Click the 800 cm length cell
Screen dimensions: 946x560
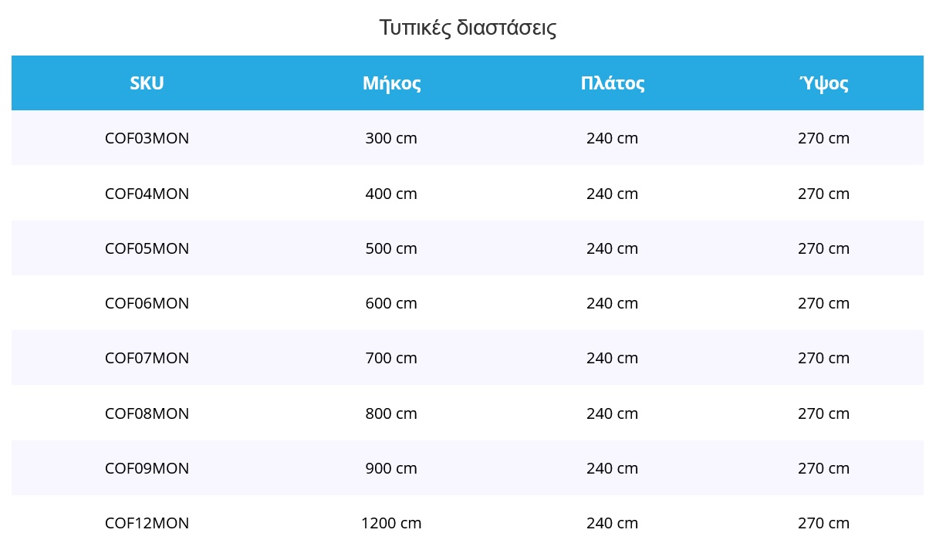[391, 413]
